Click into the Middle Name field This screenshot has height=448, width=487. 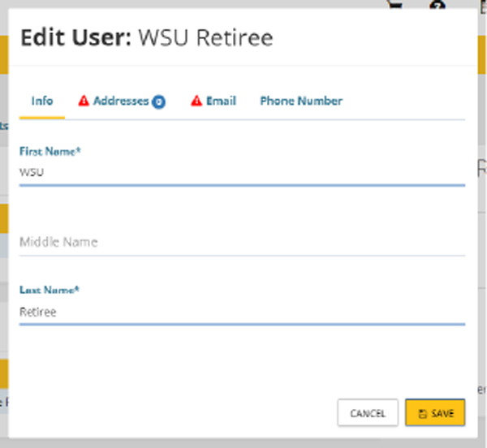coord(242,242)
